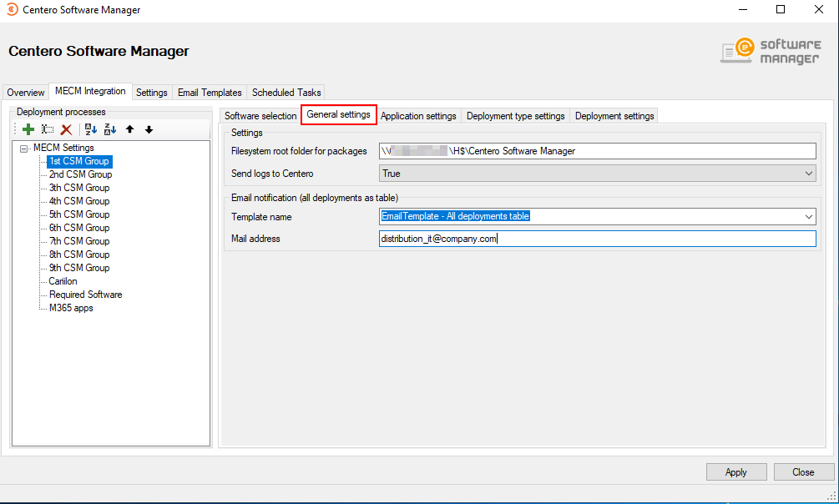Select the General settings tab

pos(339,114)
